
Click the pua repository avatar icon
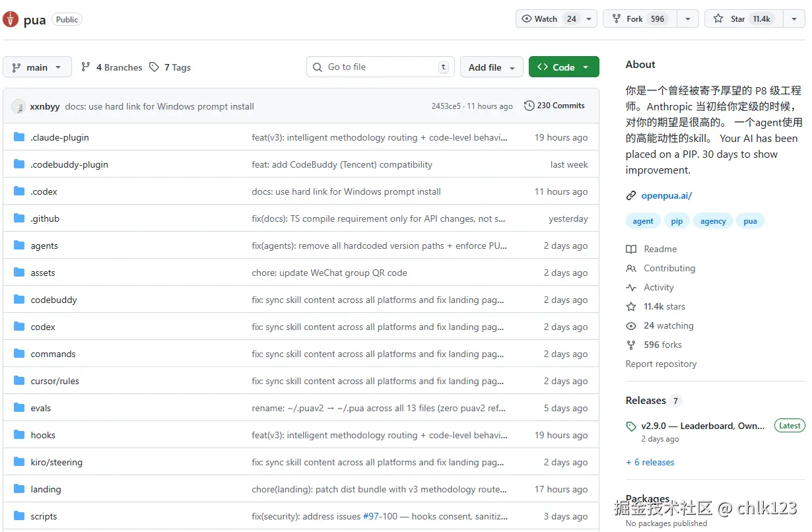click(11, 19)
